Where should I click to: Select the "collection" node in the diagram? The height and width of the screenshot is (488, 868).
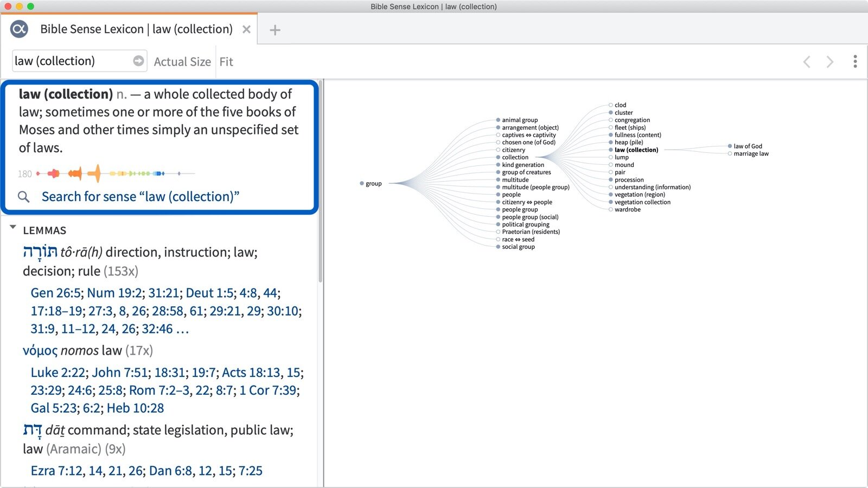click(x=512, y=157)
